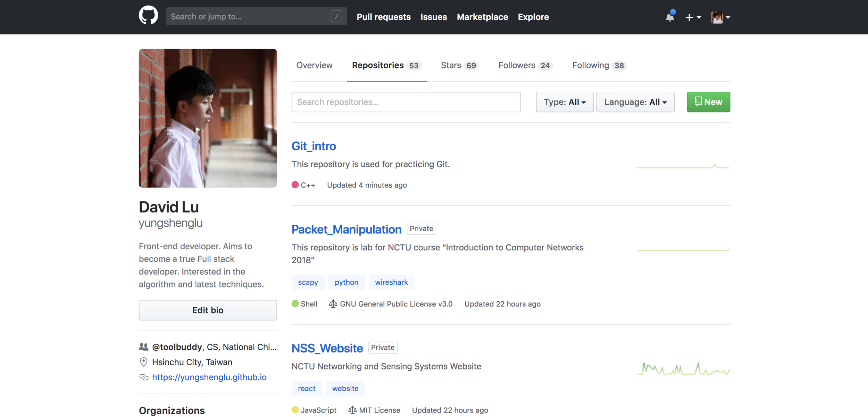Switch to the Stars tab
The height and width of the screenshot is (417, 868).
pyautogui.click(x=459, y=65)
